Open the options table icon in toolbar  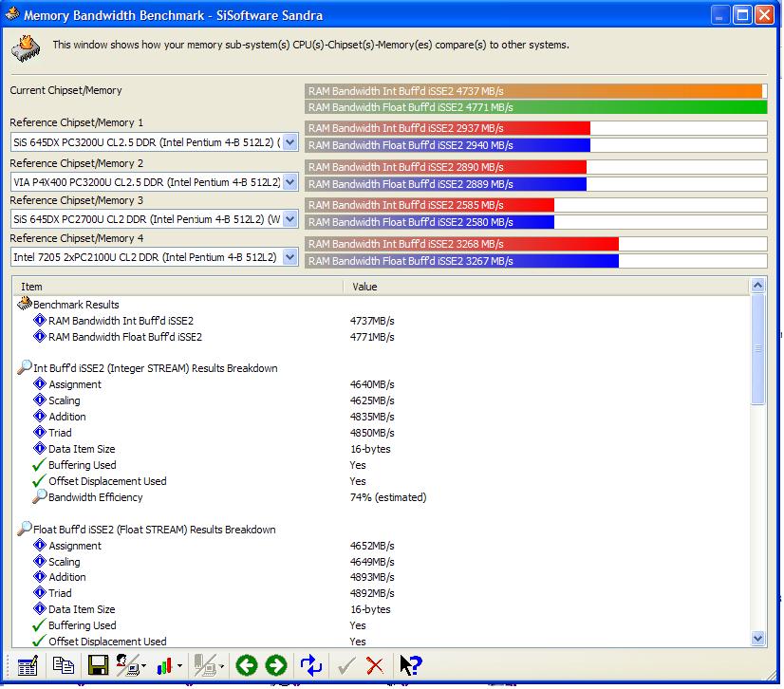pos(27,665)
